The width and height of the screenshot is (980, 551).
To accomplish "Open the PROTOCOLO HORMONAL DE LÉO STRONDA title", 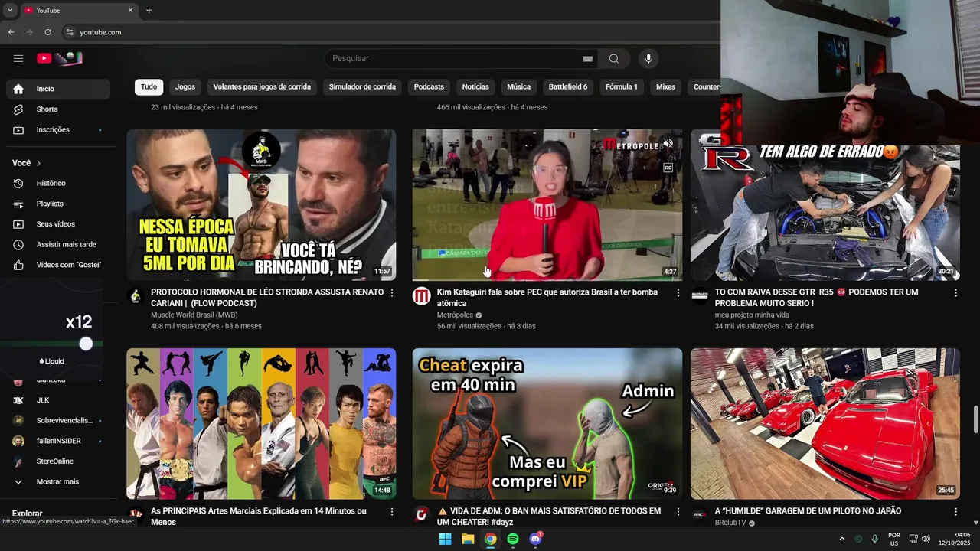I will tap(267, 298).
